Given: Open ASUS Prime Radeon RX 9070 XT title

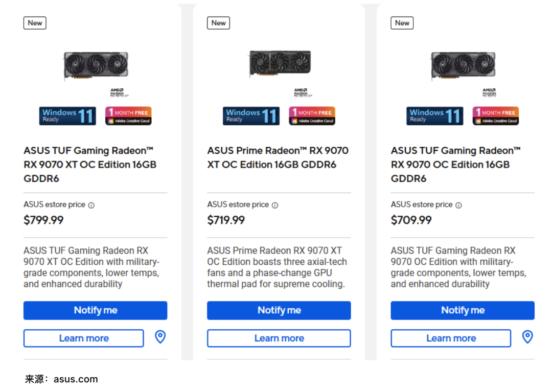Looking at the screenshot, I should pyautogui.click(x=278, y=157).
